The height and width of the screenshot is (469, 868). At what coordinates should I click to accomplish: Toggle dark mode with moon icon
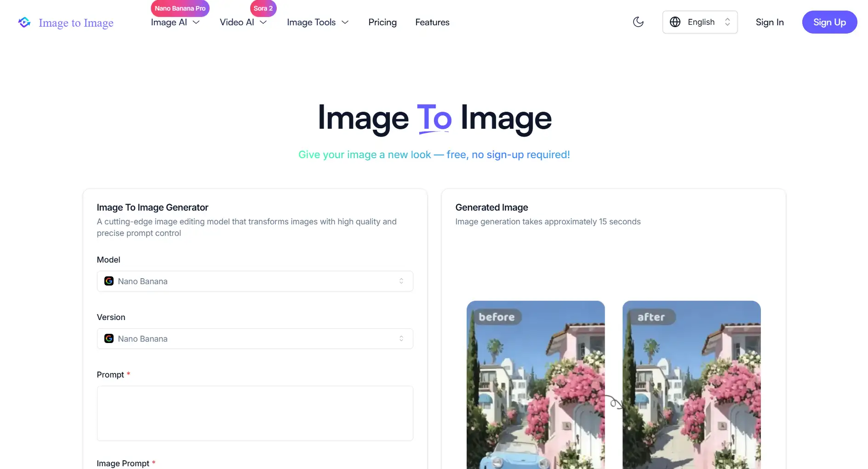pos(638,22)
